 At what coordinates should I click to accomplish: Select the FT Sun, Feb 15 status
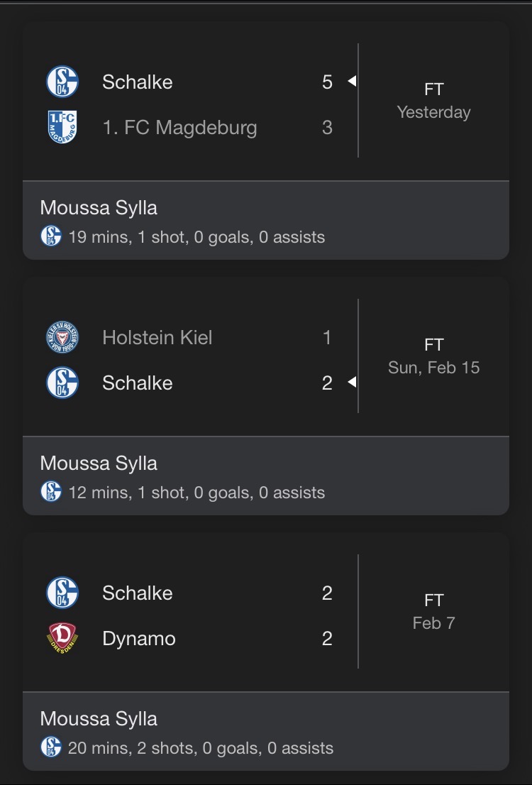[433, 356]
